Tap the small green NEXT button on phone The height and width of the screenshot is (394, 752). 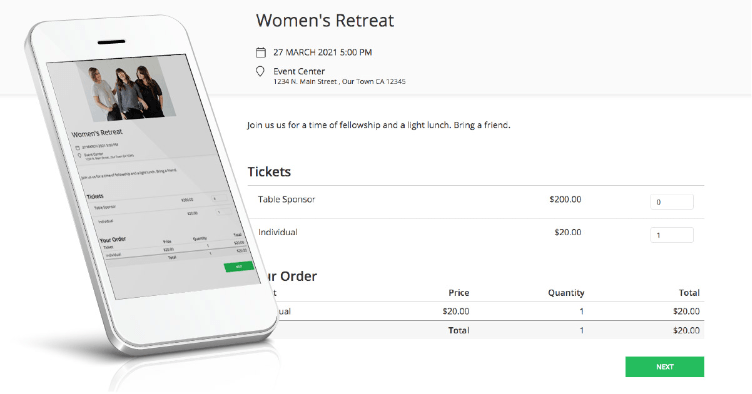[x=239, y=267]
